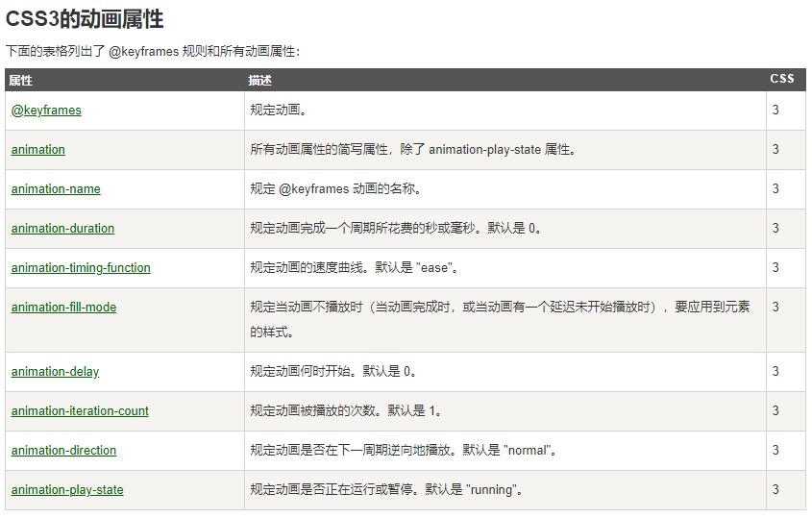
Task: Click description mentioning 'animation-play-state 属性'
Action: (413, 150)
